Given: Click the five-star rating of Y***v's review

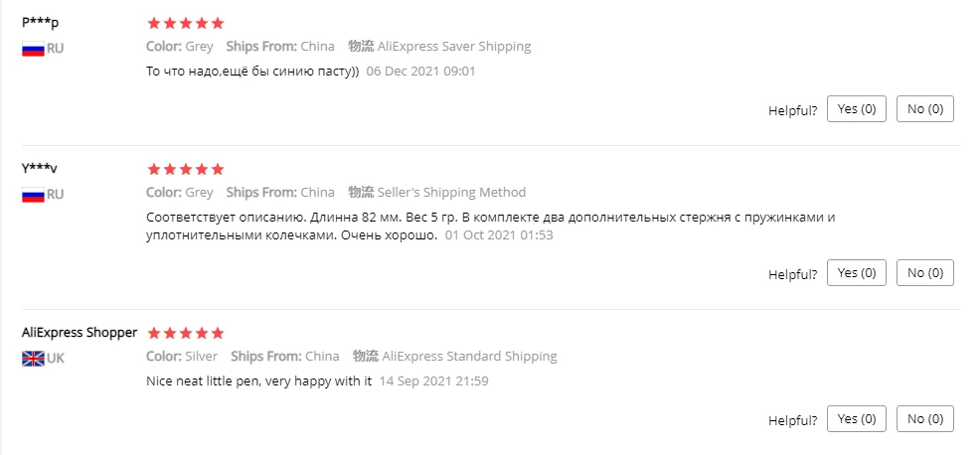Looking at the screenshot, I should (x=185, y=169).
